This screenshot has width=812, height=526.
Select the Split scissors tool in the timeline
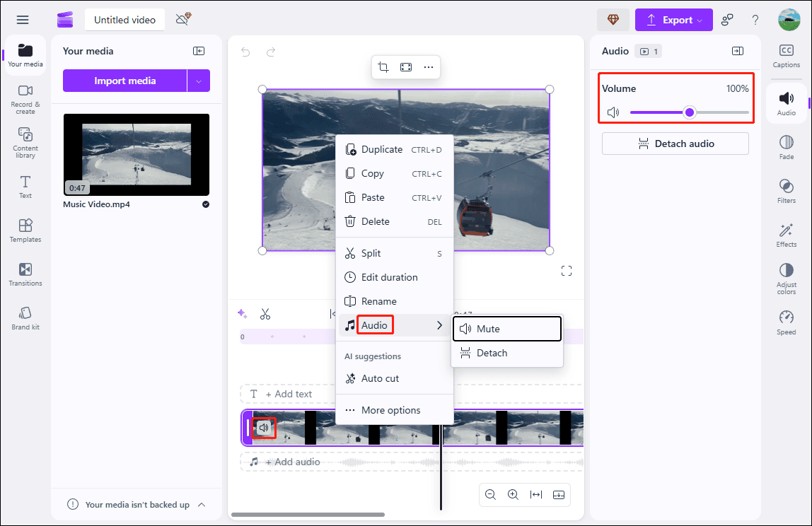point(265,313)
